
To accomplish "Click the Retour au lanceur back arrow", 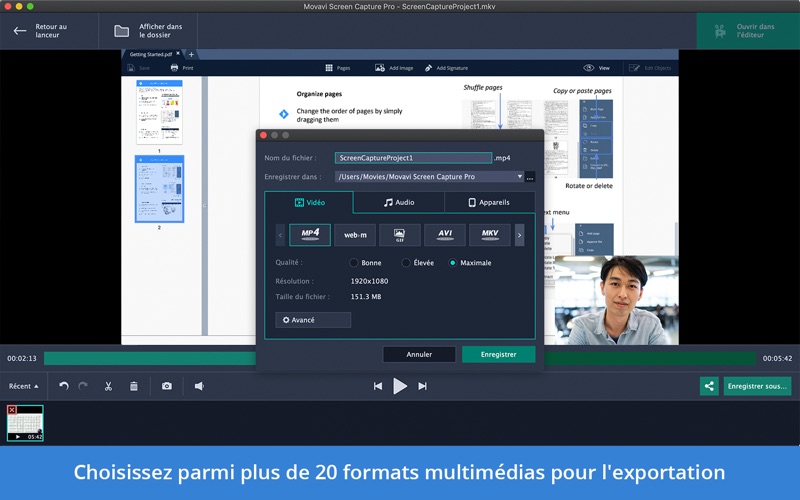I will [x=20, y=31].
